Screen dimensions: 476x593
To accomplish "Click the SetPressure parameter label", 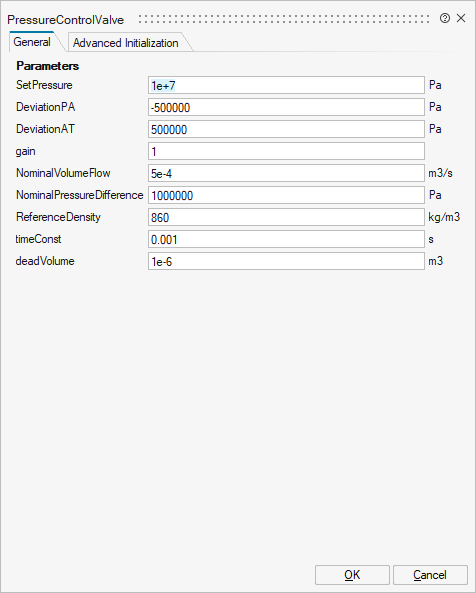I will point(44,85).
